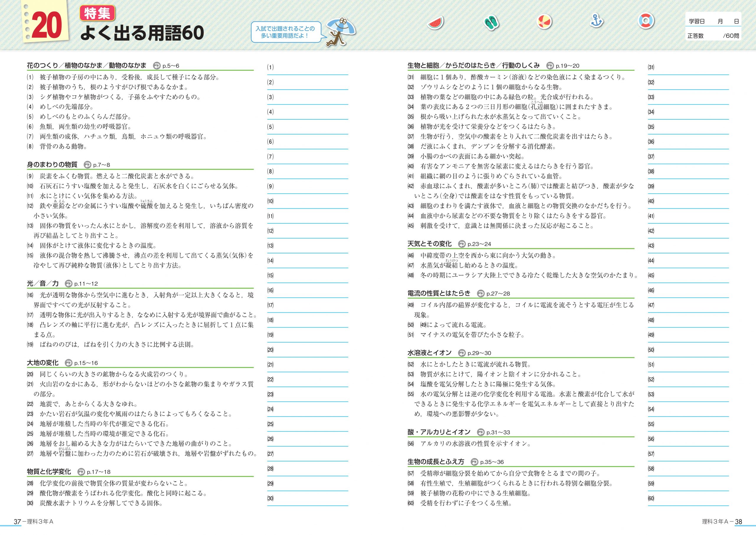Screen dimensions: 756x535
Task: Click the blue anchor sticker
Action: click(596, 21)
